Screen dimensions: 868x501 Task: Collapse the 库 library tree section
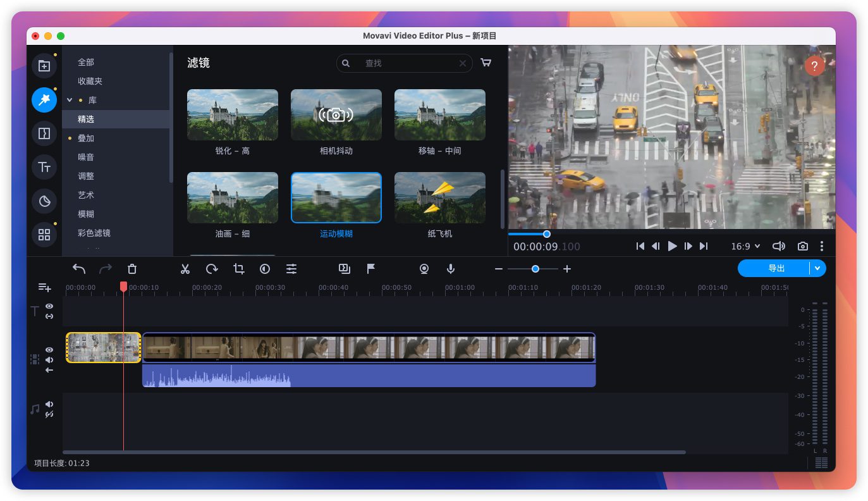point(70,100)
